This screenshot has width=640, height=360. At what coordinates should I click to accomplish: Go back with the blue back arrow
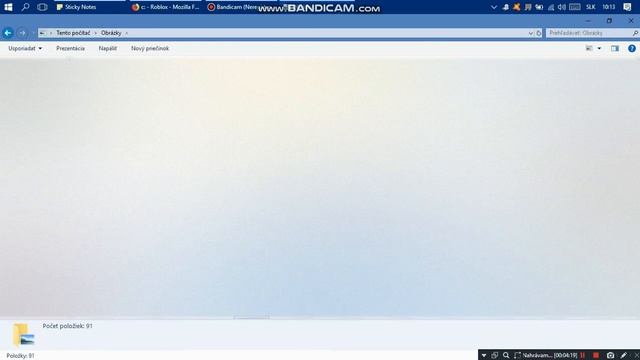coord(8,33)
